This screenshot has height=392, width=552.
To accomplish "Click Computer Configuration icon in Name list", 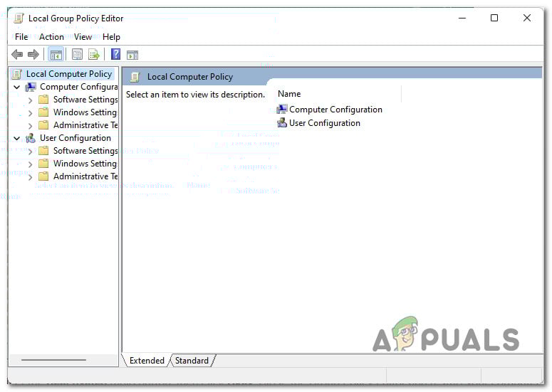I will click(x=282, y=110).
